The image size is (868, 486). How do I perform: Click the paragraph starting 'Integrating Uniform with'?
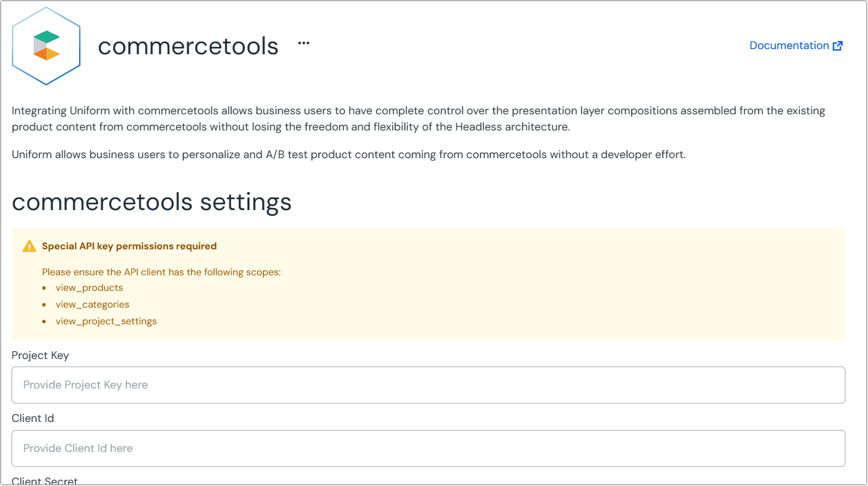pos(418,119)
